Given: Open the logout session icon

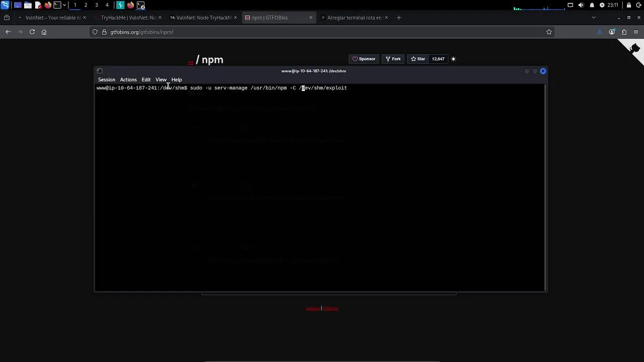Looking at the screenshot, I should tap(639, 5).
